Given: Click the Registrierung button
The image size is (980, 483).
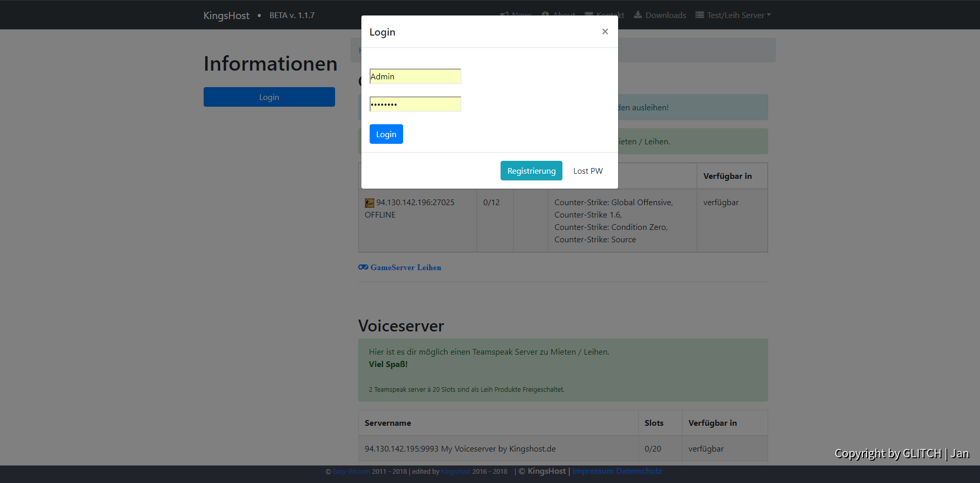Looking at the screenshot, I should coord(531,171).
